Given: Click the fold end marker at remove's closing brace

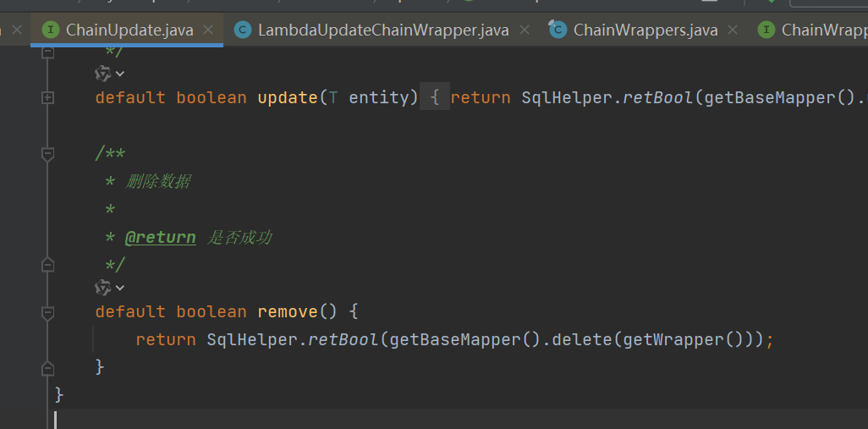Looking at the screenshot, I should tap(47, 368).
